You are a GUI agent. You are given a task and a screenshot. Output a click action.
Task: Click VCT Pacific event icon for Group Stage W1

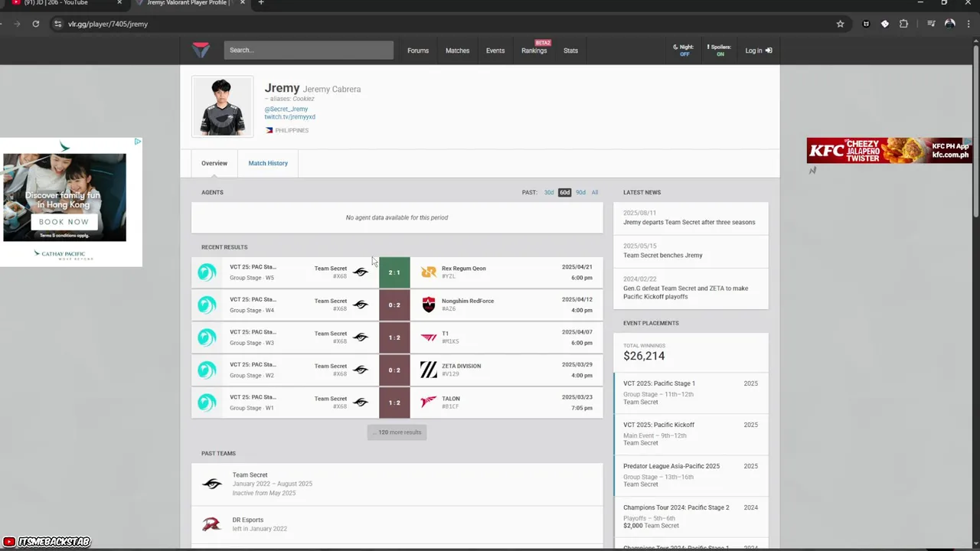pyautogui.click(x=207, y=403)
